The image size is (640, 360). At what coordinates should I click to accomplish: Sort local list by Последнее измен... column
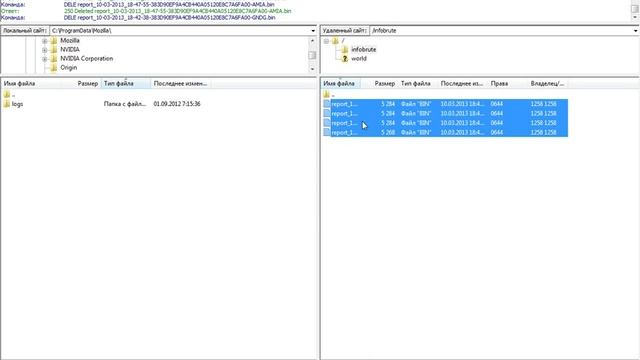point(180,83)
